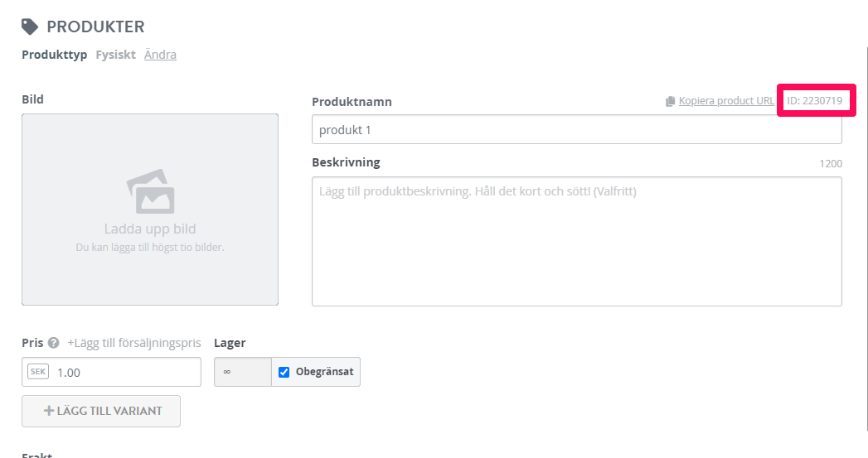This screenshot has width=868, height=458.
Task: Click in the Beskrivning text area
Action: (x=577, y=241)
